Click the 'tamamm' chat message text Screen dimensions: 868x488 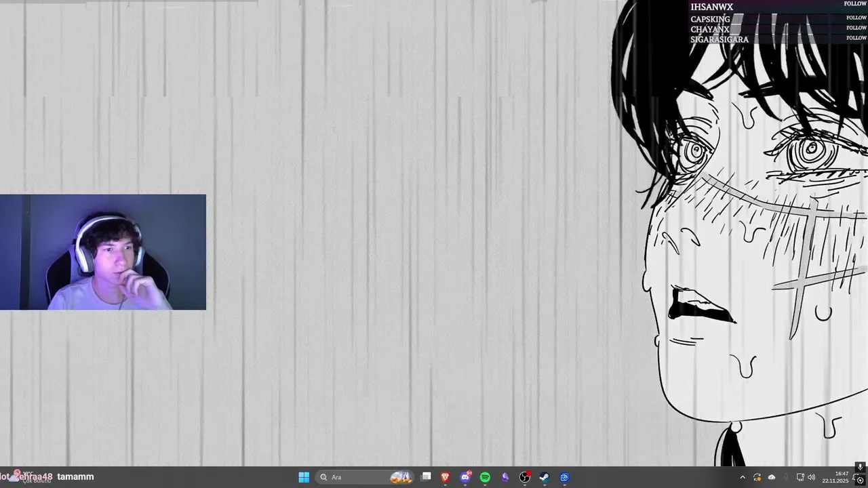[x=75, y=477]
